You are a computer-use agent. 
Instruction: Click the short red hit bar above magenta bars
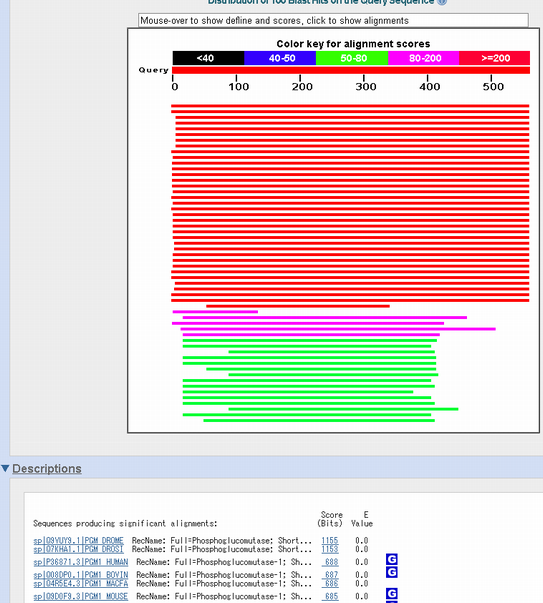[x=298, y=306]
